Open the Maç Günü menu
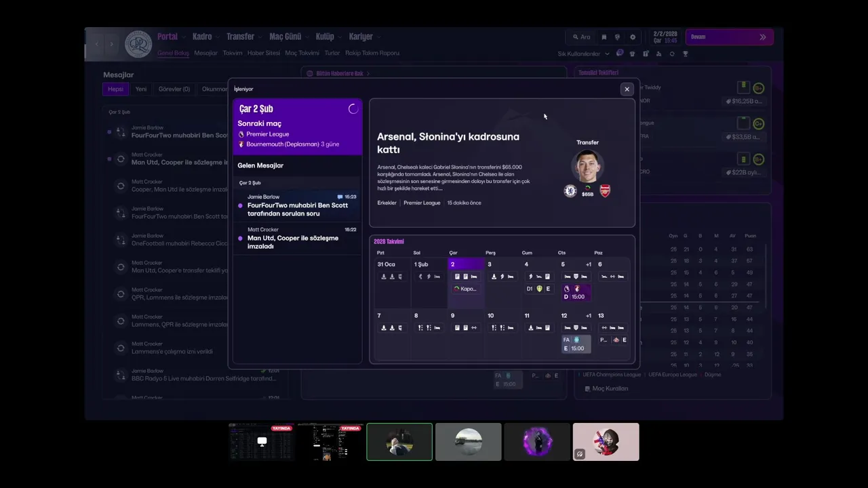Screen dimensions: 868x488 coord(285,37)
